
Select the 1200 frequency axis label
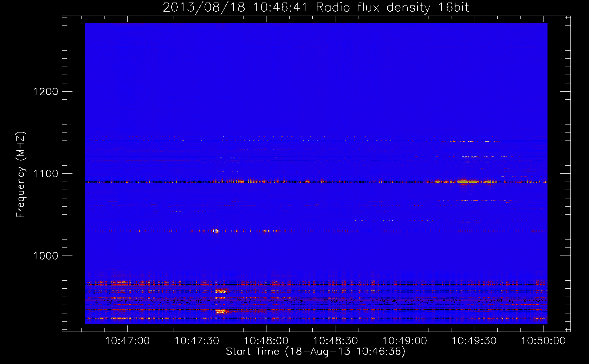pos(46,91)
